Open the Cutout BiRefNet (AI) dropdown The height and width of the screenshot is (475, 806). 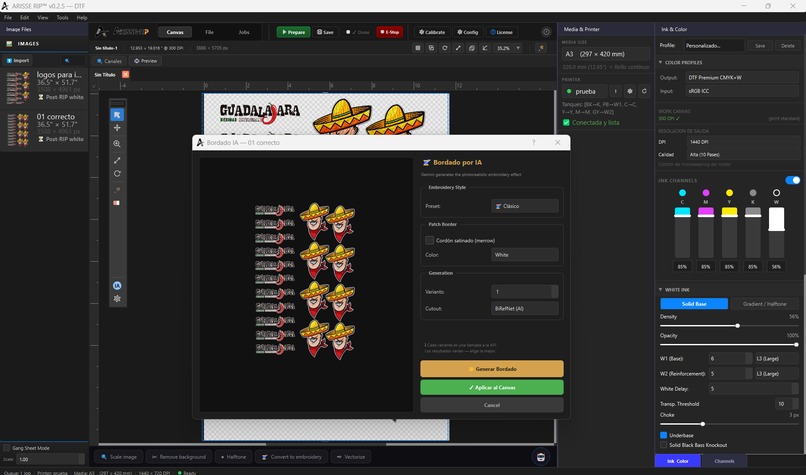pos(525,308)
